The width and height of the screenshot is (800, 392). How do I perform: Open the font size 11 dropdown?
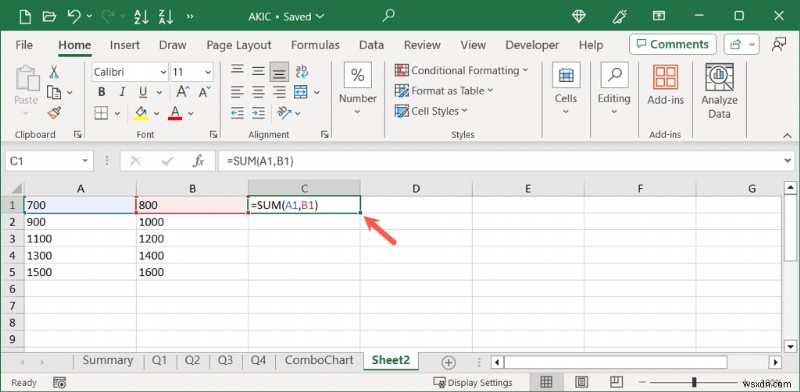[208, 72]
